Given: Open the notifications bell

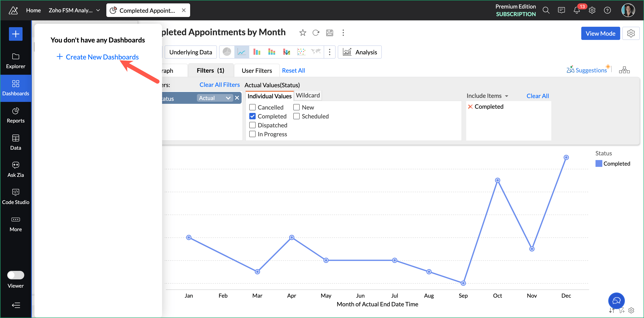Looking at the screenshot, I should (x=577, y=10).
